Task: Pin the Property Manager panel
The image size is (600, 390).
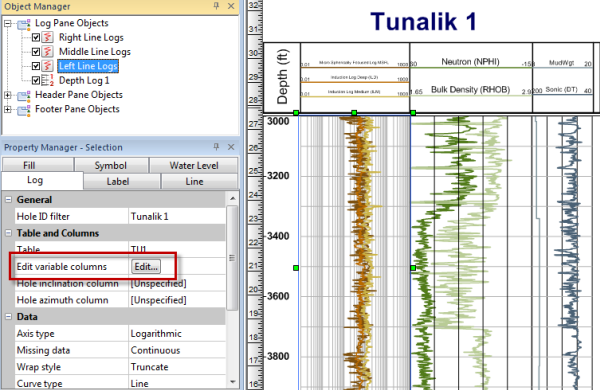Action: coord(216,147)
